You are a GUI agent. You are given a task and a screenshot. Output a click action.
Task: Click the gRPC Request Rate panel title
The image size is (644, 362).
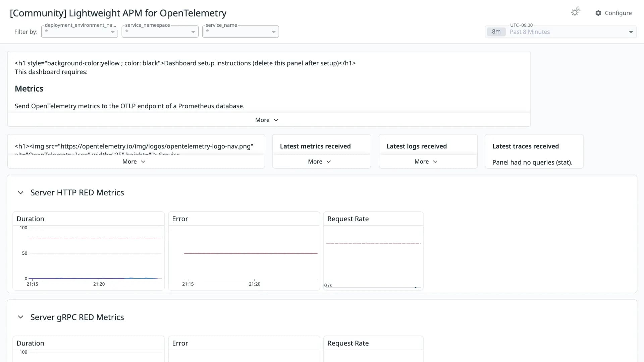tap(348, 343)
